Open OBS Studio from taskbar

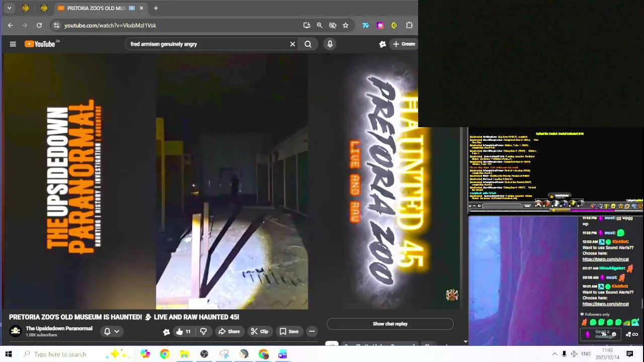204,354
